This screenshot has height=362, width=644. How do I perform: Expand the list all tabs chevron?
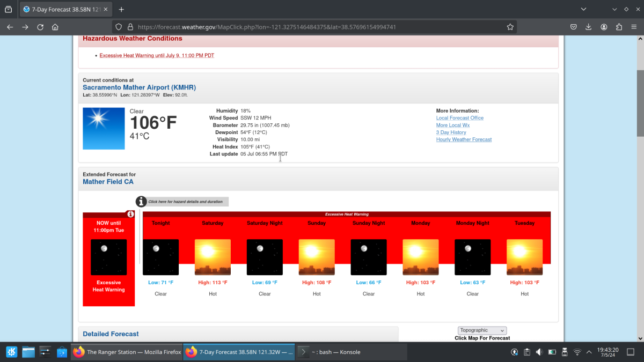click(584, 10)
